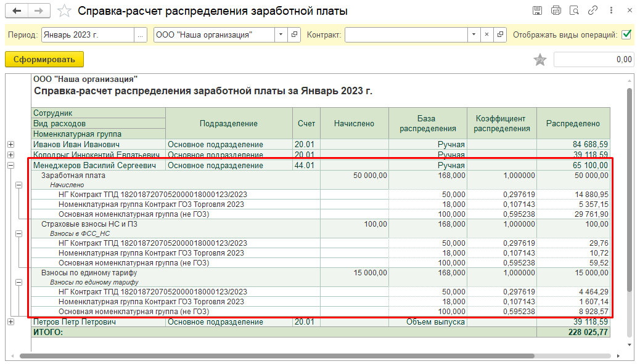Save the report with the diskette icon
Image resolution: width=640 pixels, height=364 pixels.
click(x=538, y=10)
